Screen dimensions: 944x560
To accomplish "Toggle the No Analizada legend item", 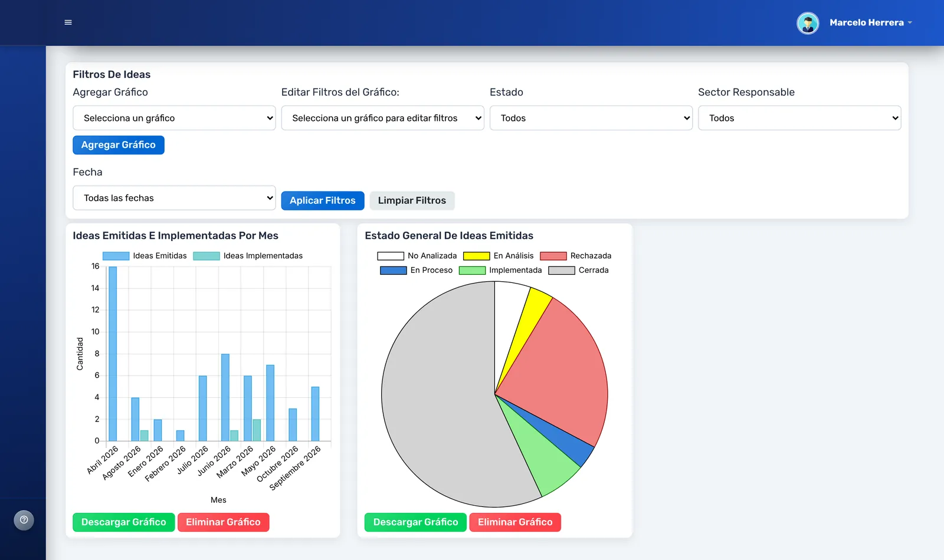I will 417,256.
